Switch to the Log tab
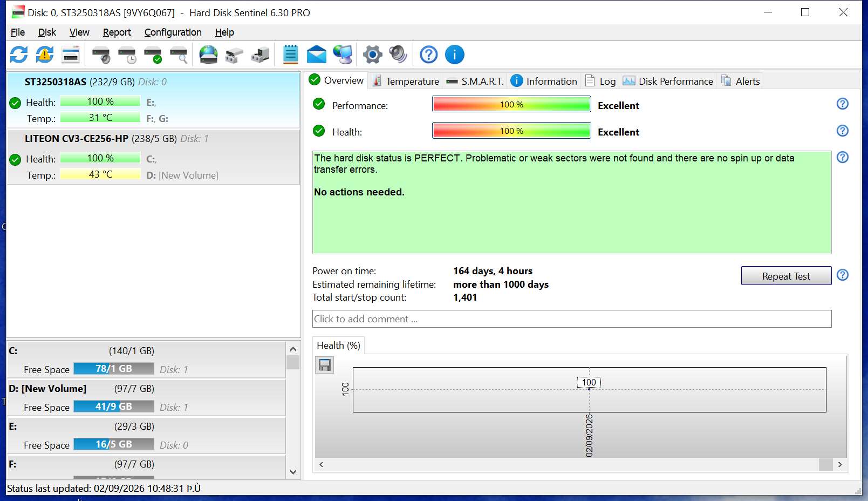The image size is (868, 501). coord(600,81)
